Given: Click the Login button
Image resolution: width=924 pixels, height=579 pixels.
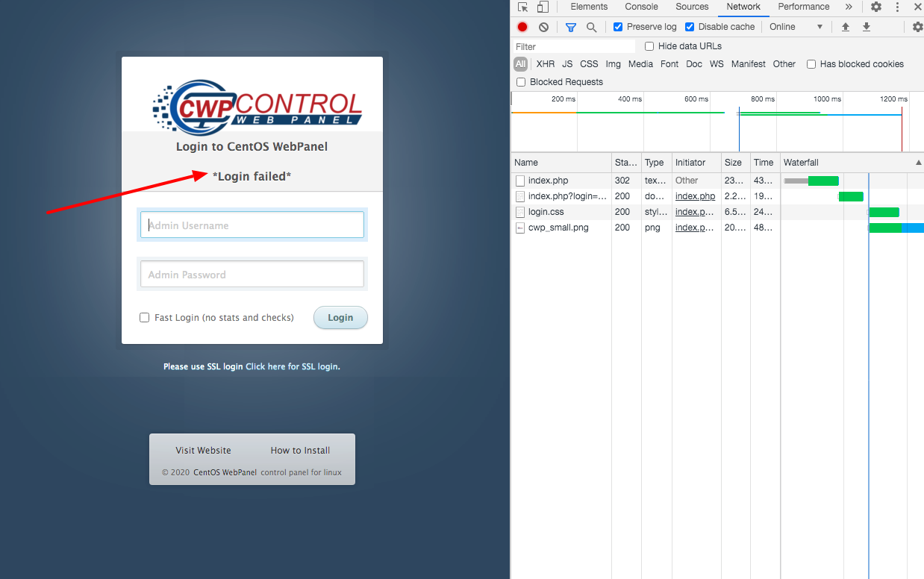Looking at the screenshot, I should coord(340,317).
